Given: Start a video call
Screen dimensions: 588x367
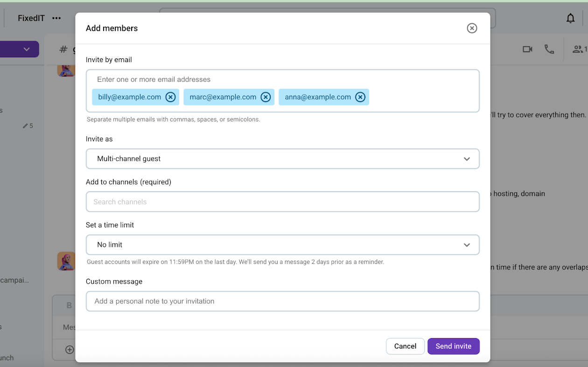Looking at the screenshot, I should pyautogui.click(x=527, y=49).
